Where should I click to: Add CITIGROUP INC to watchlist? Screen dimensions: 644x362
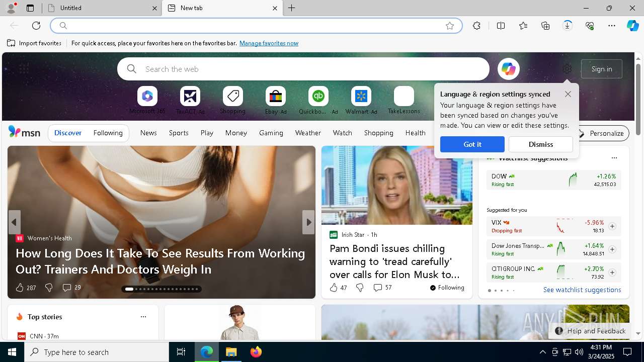pyautogui.click(x=612, y=273)
